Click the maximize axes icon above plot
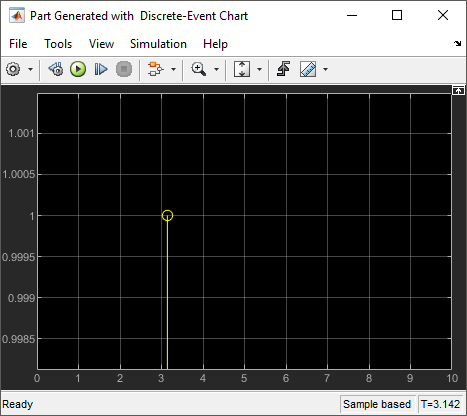 (x=458, y=90)
